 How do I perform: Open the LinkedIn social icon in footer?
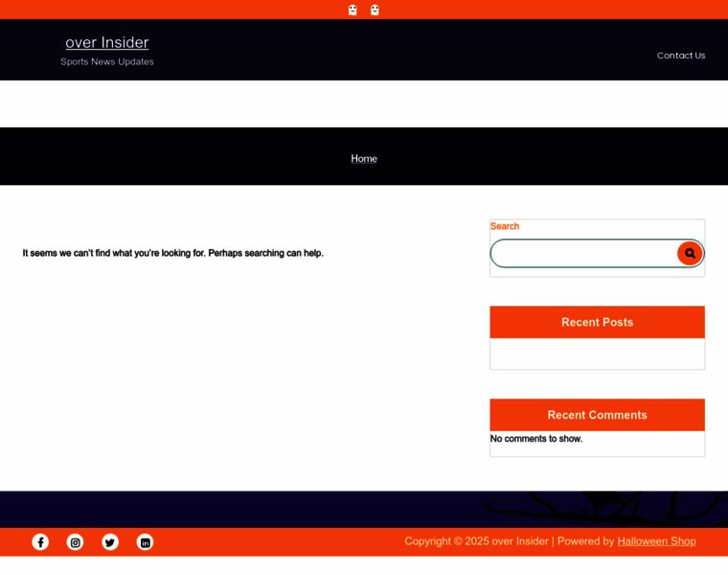145,542
